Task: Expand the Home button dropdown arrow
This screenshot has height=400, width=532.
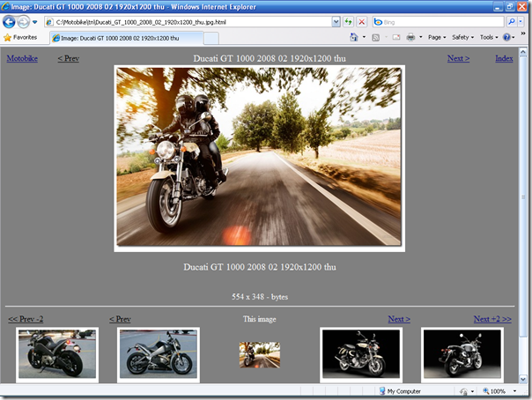Action: pyautogui.click(x=364, y=37)
